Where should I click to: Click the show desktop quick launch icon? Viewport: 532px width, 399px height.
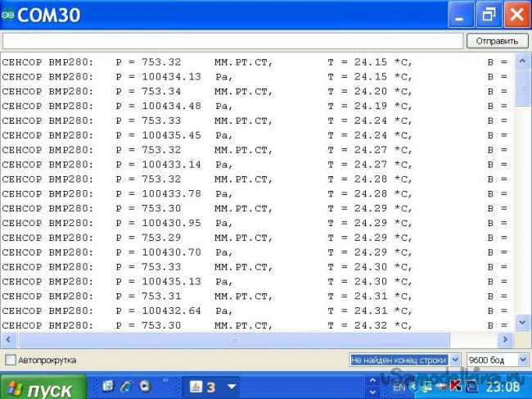pos(108,386)
